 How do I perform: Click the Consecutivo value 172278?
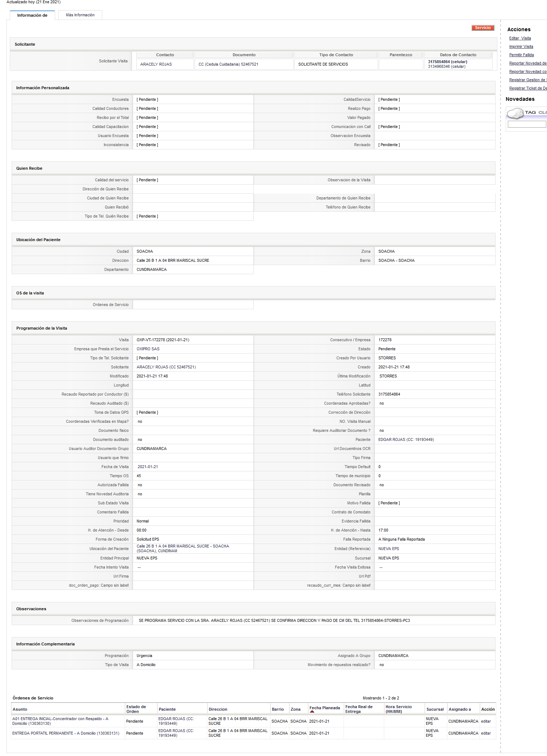[385, 340]
